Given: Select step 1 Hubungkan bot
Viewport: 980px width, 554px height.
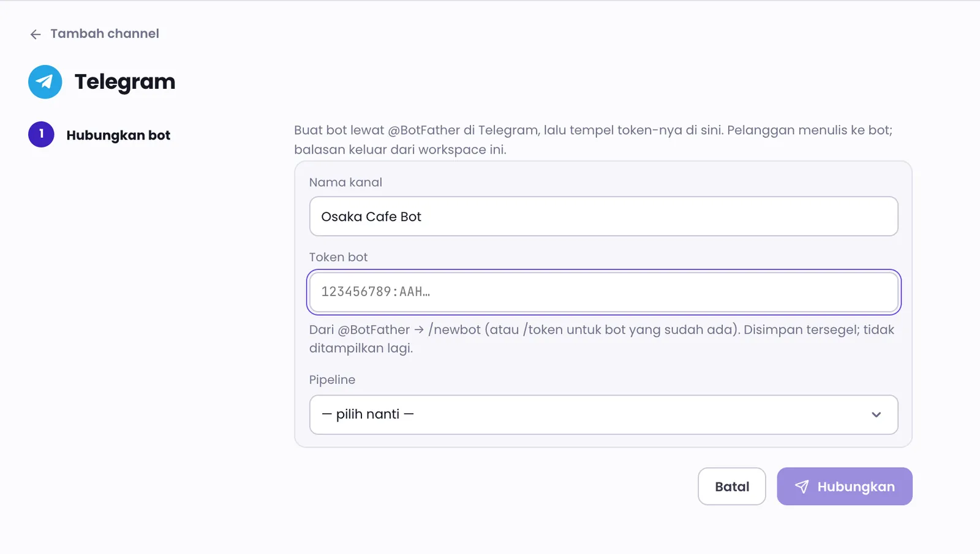Looking at the screenshot, I should (x=99, y=135).
